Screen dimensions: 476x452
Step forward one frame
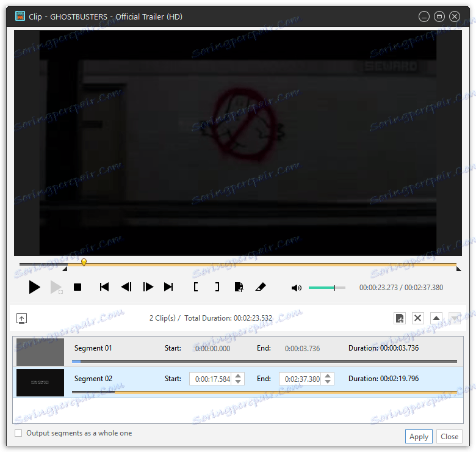[x=148, y=287]
